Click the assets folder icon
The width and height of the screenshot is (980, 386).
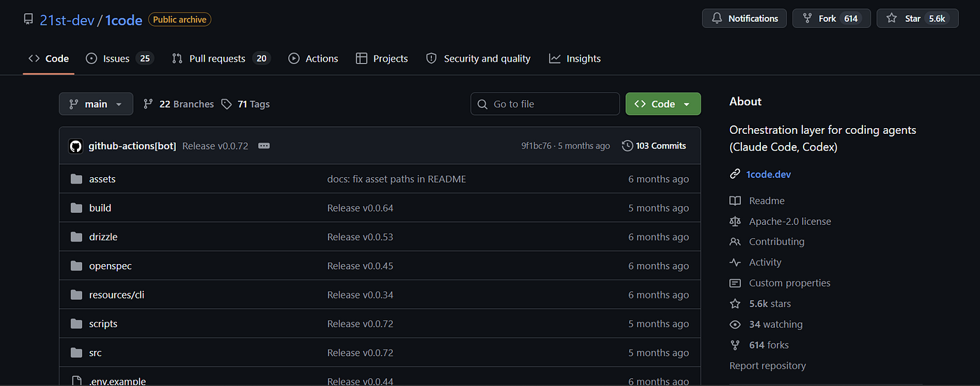pyautogui.click(x=76, y=179)
